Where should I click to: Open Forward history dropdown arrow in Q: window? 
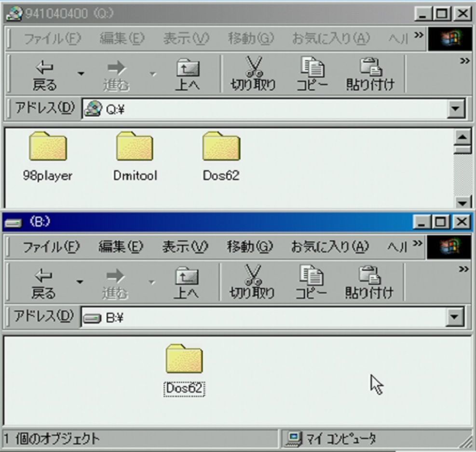point(153,73)
